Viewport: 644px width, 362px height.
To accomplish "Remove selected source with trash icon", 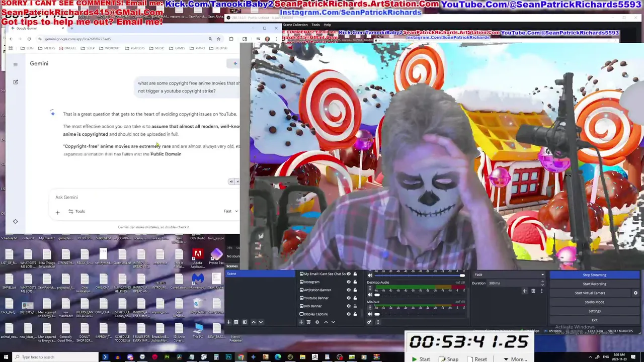I will click(x=309, y=322).
